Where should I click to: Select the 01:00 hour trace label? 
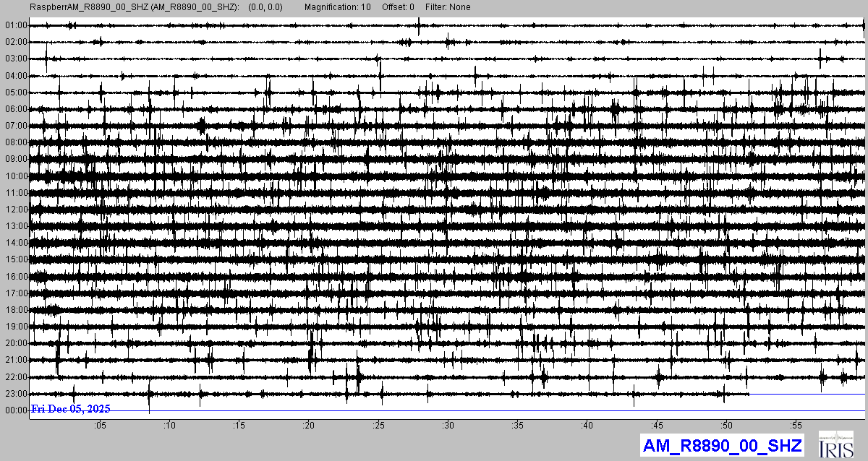(15, 25)
